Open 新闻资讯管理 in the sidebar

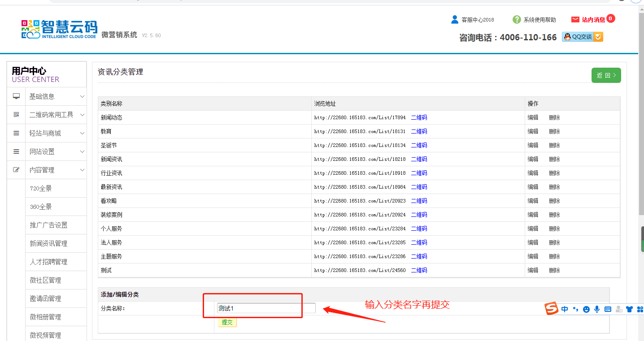(x=48, y=244)
